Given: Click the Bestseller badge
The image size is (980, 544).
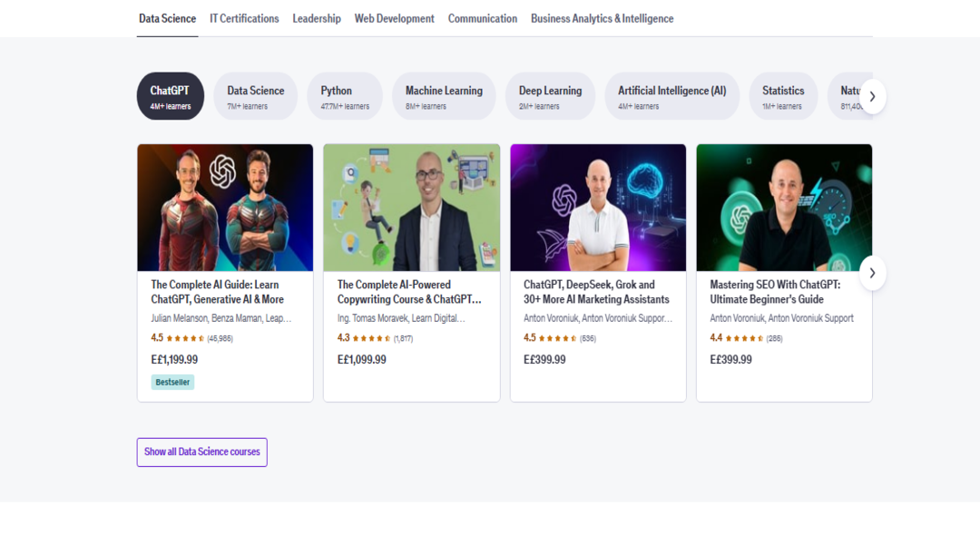Looking at the screenshot, I should click(172, 383).
